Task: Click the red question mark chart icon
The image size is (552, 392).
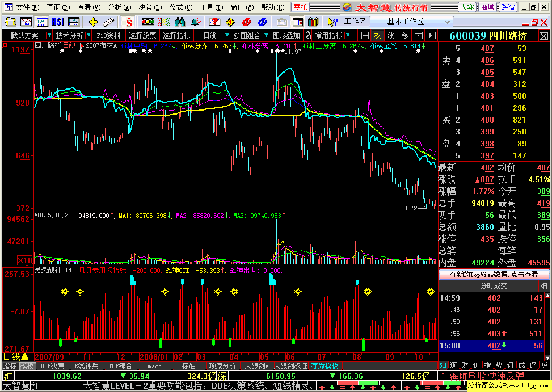Action: click(x=214, y=22)
